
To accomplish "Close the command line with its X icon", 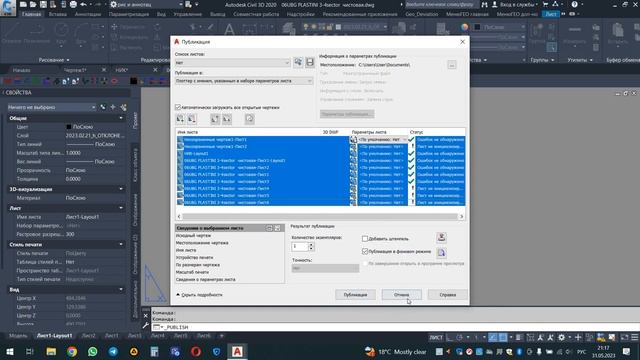I will click(146, 316).
